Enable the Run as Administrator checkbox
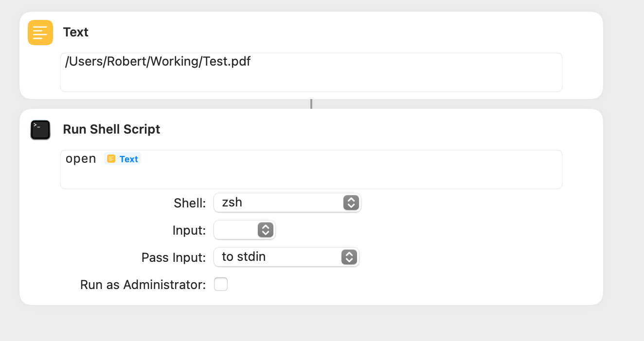644x341 pixels. click(221, 284)
